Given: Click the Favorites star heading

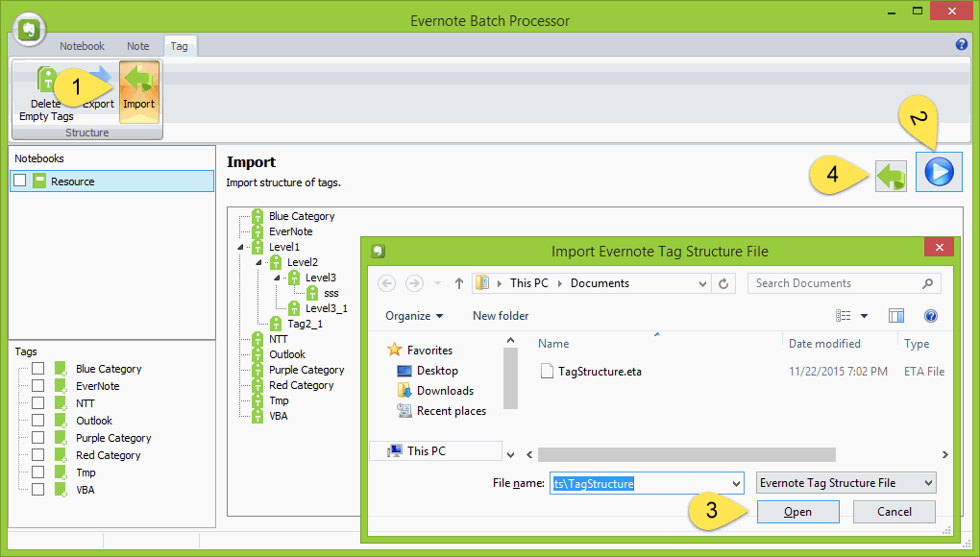Looking at the screenshot, I should pyautogui.click(x=394, y=350).
